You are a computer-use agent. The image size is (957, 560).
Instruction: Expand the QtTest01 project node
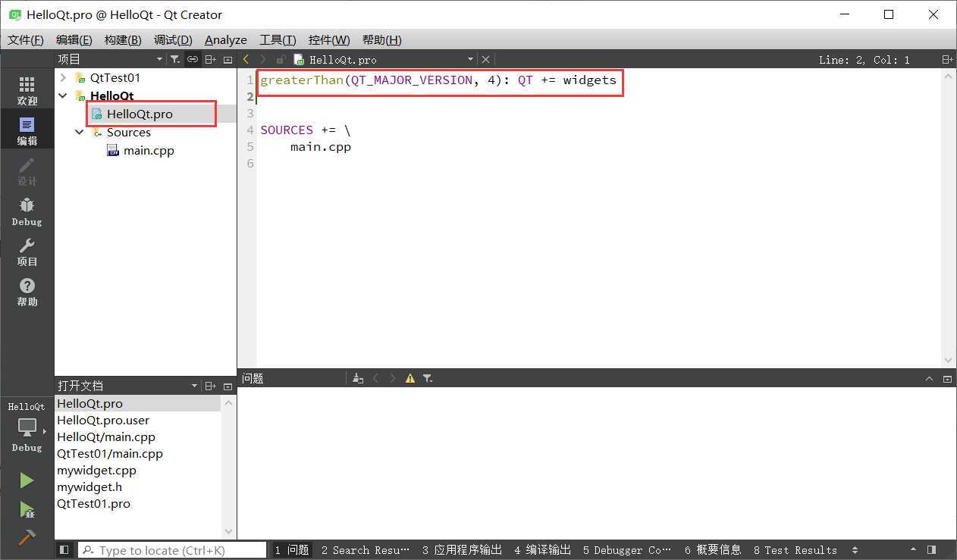pyautogui.click(x=63, y=77)
